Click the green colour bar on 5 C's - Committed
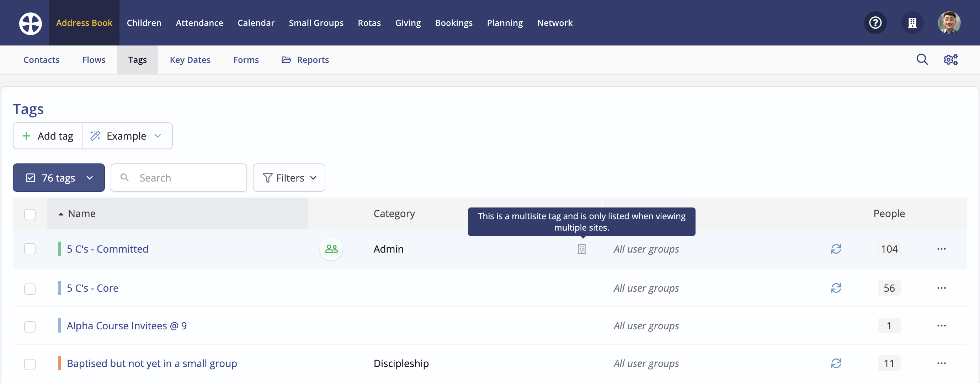The image size is (980, 383). click(59, 249)
